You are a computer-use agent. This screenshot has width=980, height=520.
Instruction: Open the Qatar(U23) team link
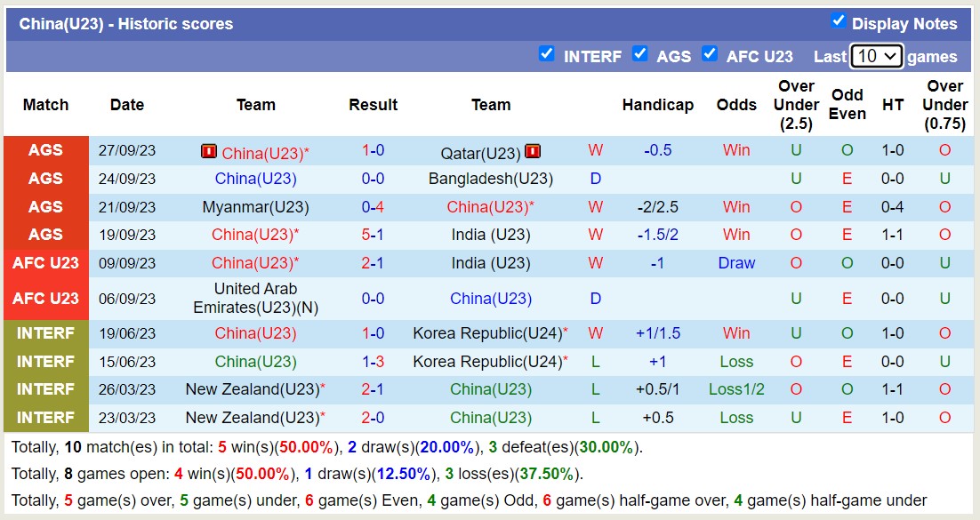pyautogui.click(x=480, y=153)
